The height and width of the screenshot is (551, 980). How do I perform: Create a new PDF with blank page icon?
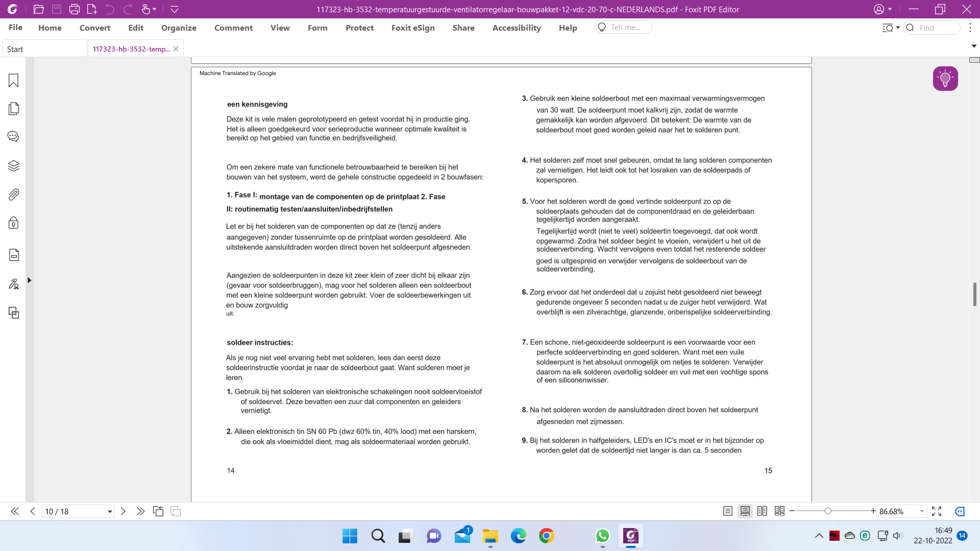[92, 9]
